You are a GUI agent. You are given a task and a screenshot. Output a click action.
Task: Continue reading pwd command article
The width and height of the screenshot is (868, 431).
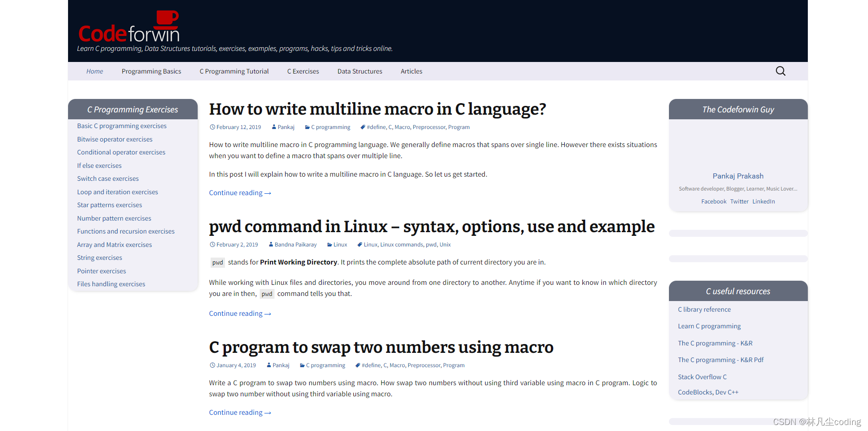(240, 314)
